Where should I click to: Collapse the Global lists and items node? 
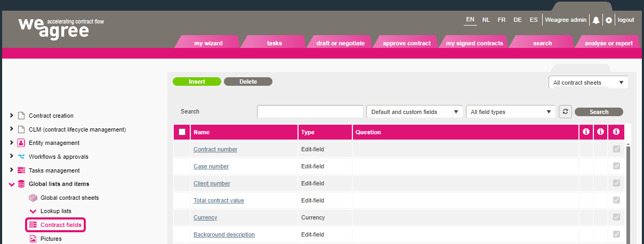tap(12, 184)
